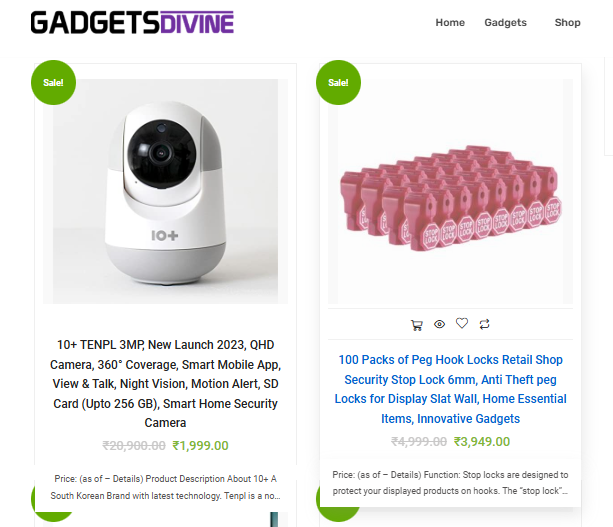Click the Sale badge on peg locks
Screen dimensions: 613x527
[338, 82]
